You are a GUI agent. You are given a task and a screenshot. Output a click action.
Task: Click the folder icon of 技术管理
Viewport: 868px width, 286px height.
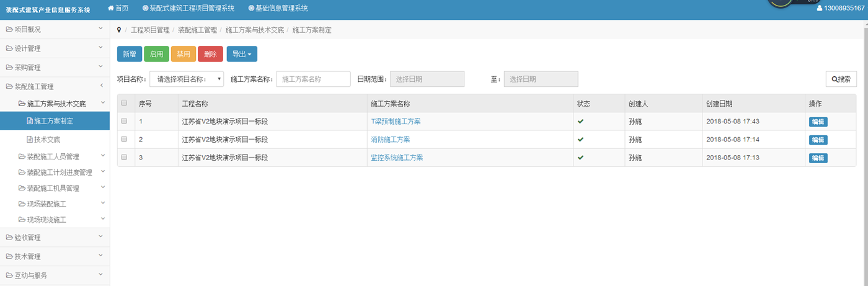pos(9,256)
